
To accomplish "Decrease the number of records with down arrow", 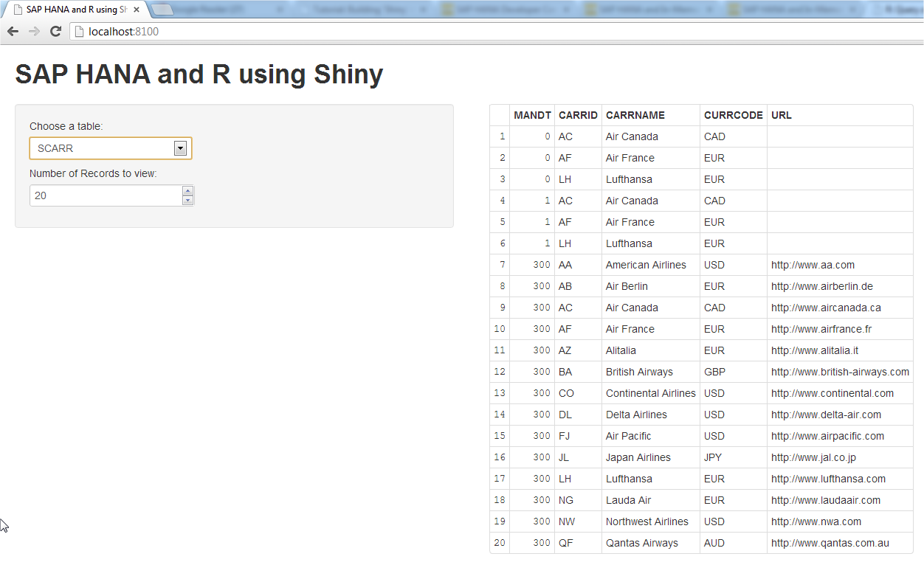I will click(187, 200).
